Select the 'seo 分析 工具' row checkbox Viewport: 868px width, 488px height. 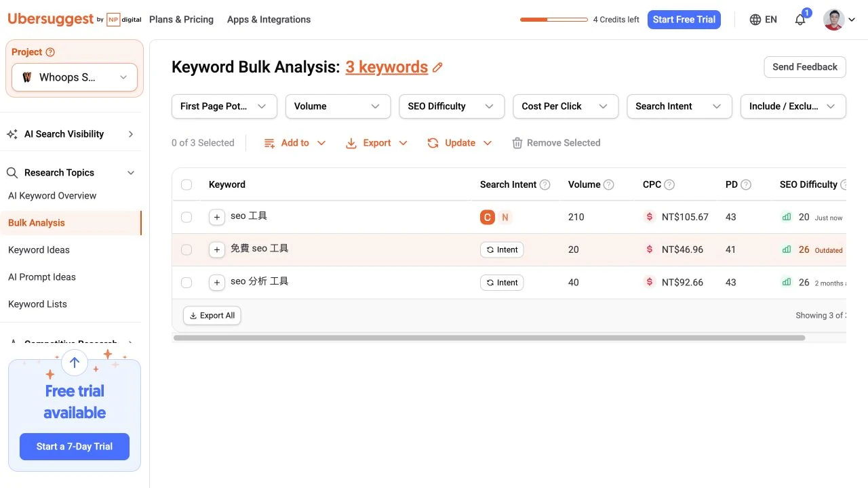coord(186,282)
